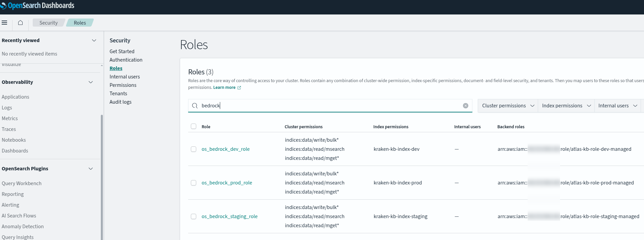Click the Index permissions column header

[391, 127]
